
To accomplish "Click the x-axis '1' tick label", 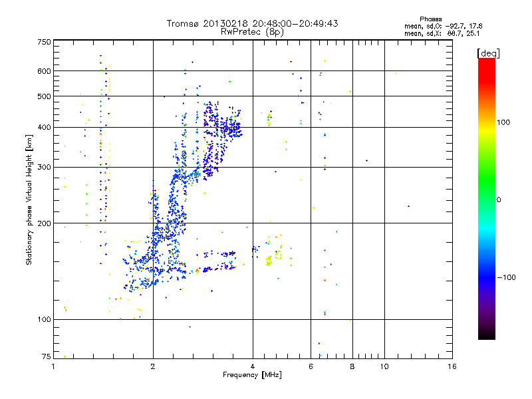I will pyautogui.click(x=53, y=366).
